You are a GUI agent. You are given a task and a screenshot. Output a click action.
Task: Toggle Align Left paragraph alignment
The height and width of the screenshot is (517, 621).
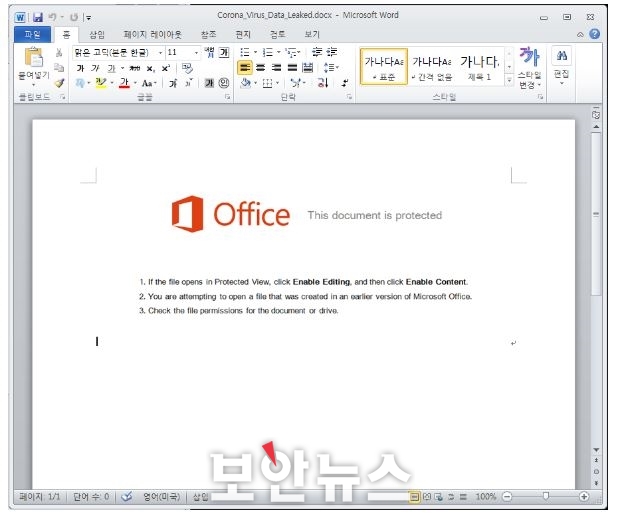[245, 68]
